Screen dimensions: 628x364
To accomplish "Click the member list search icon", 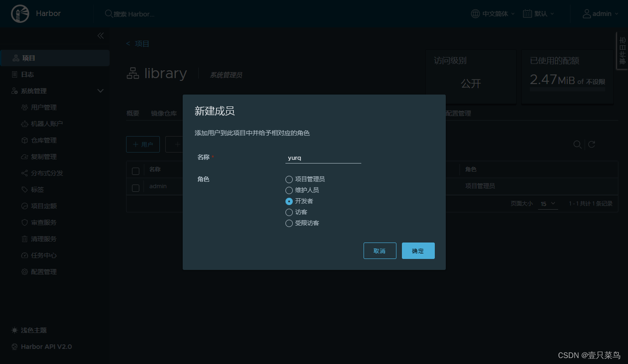I will click(x=577, y=144).
